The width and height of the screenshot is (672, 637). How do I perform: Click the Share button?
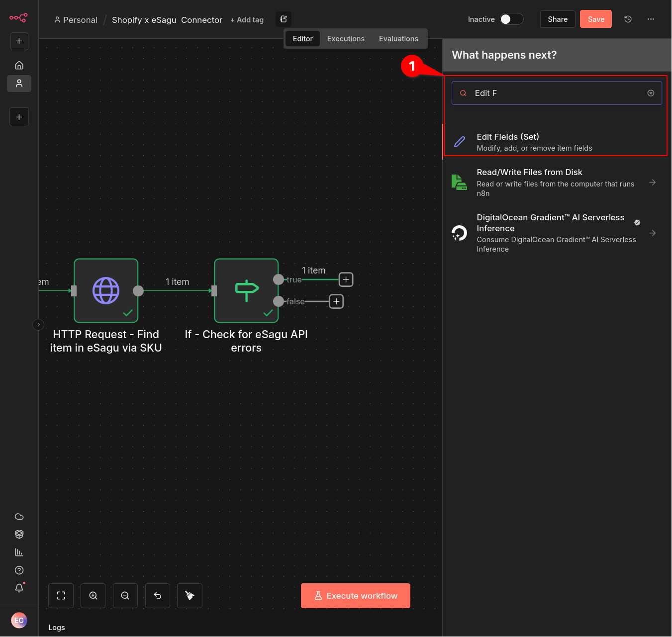click(x=558, y=19)
